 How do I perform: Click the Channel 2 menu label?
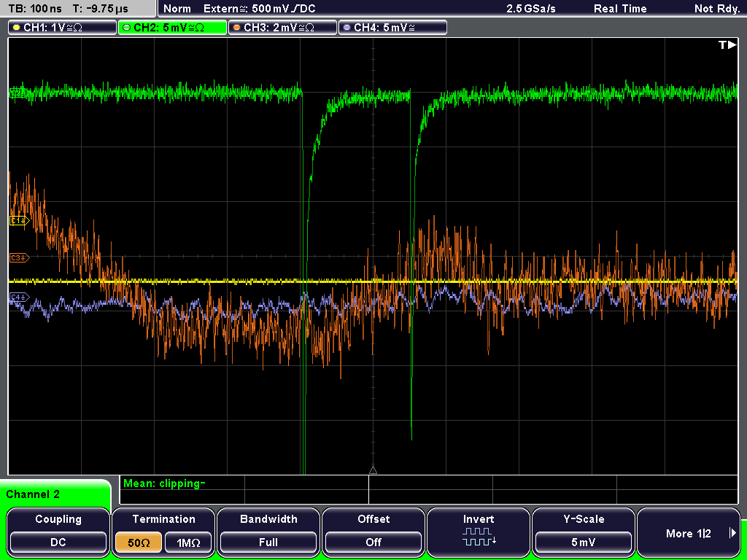point(33,494)
